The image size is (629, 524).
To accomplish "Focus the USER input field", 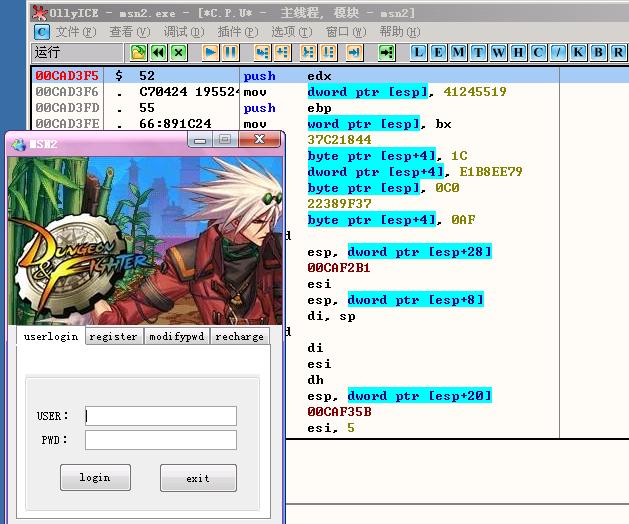I will pos(161,416).
